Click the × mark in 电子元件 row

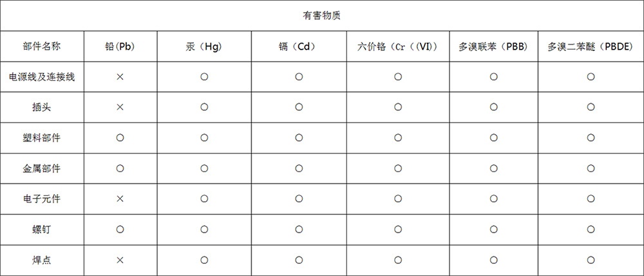(120, 199)
